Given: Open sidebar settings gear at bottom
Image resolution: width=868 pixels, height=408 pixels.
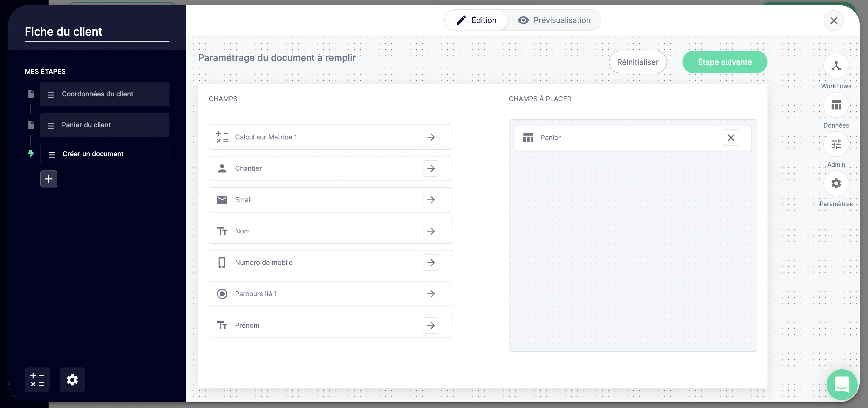Looking at the screenshot, I should (x=72, y=380).
